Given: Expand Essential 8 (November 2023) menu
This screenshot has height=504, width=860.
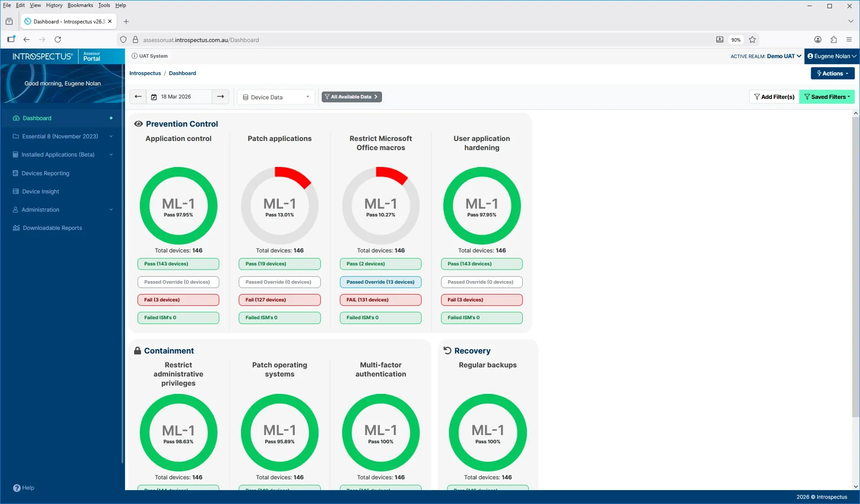Looking at the screenshot, I should click(x=60, y=136).
